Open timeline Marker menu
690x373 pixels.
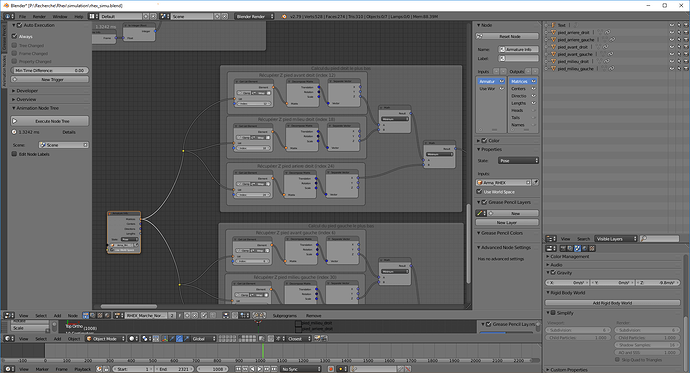click(x=42, y=369)
